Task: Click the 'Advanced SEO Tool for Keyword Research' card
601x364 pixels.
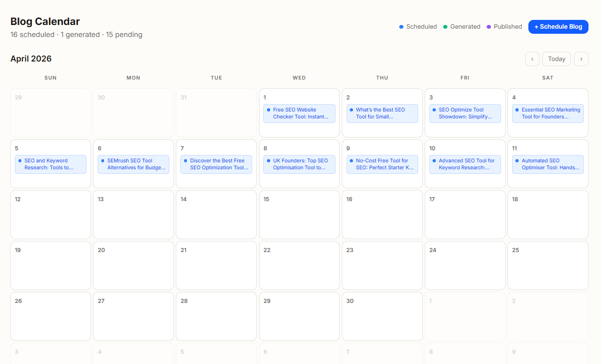Action: click(465, 164)
